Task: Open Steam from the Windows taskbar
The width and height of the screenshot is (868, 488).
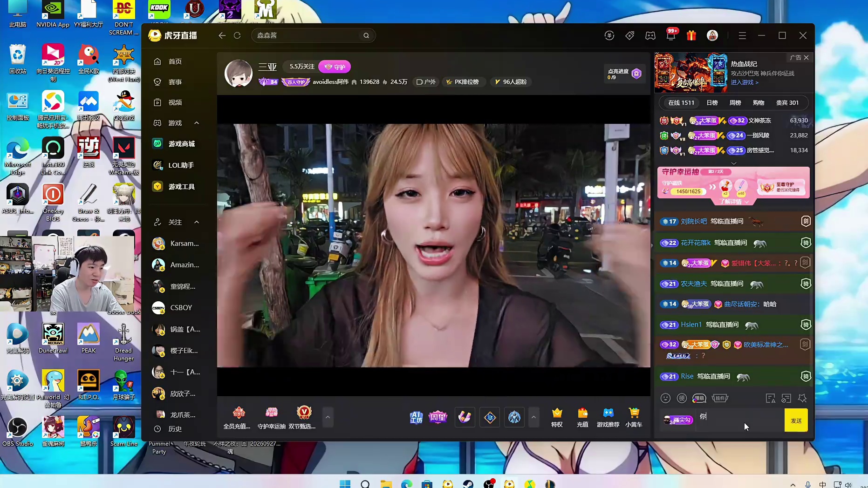Action: click(x=468, y=484)
